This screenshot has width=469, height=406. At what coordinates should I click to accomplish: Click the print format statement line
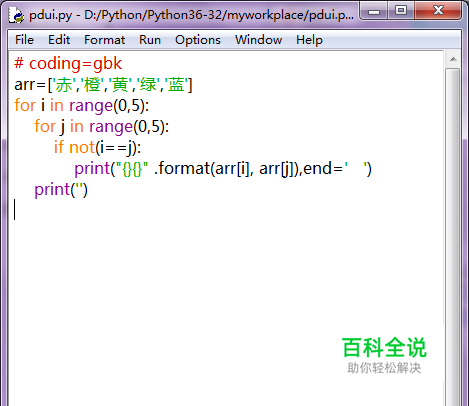(x=223, y=168)
